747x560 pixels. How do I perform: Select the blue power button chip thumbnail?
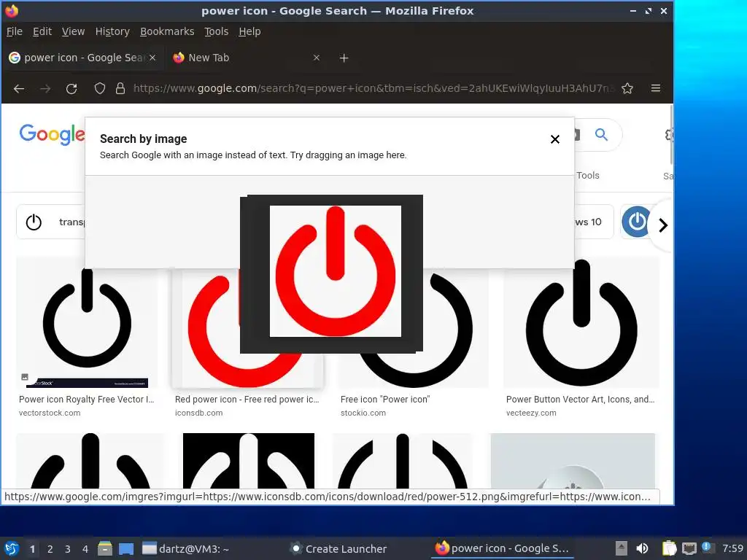637,222
